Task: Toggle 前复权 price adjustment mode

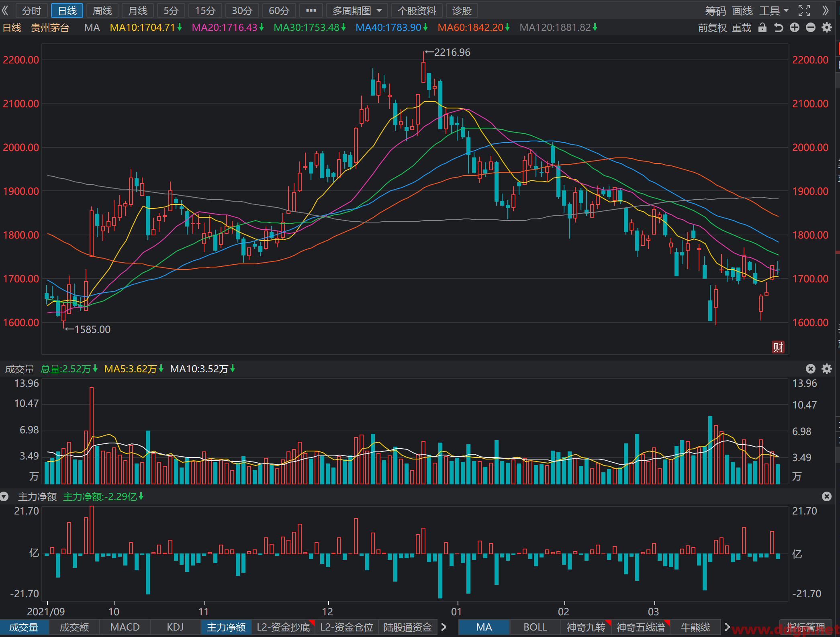Action: click(712, 28)
